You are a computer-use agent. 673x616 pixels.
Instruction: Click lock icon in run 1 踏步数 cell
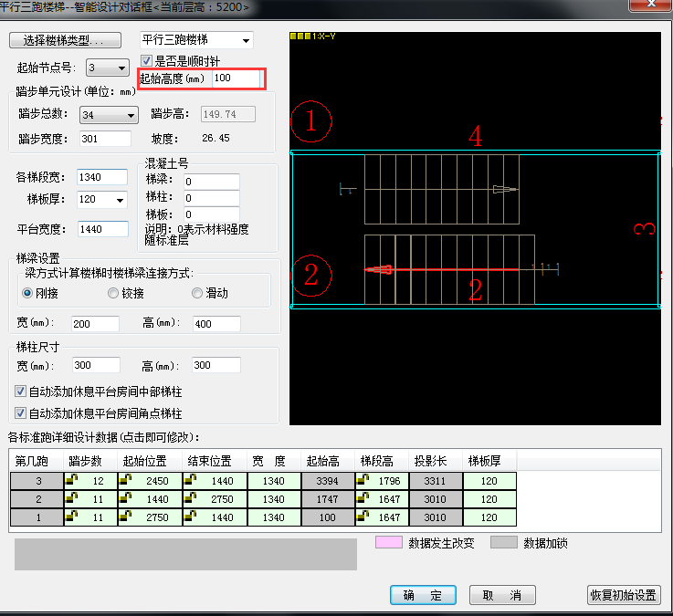pos(70,517)
